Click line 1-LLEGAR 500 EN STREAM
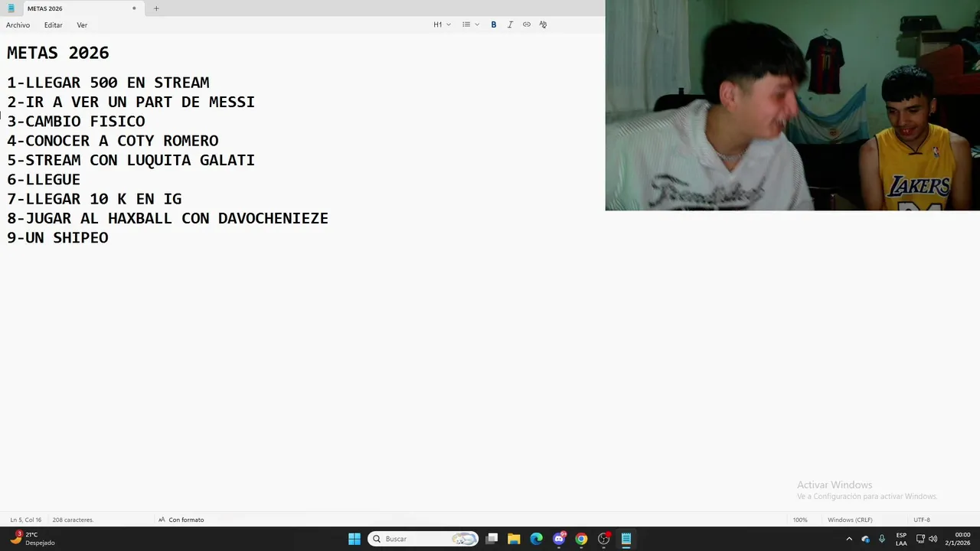The image size is (980, 551). 108,83
